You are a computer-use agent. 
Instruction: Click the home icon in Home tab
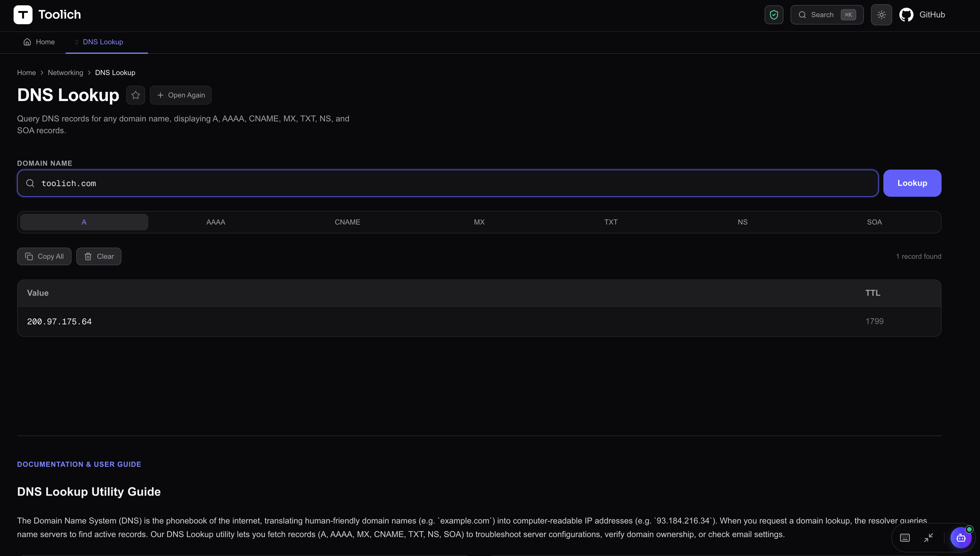(x=27, y=42)
